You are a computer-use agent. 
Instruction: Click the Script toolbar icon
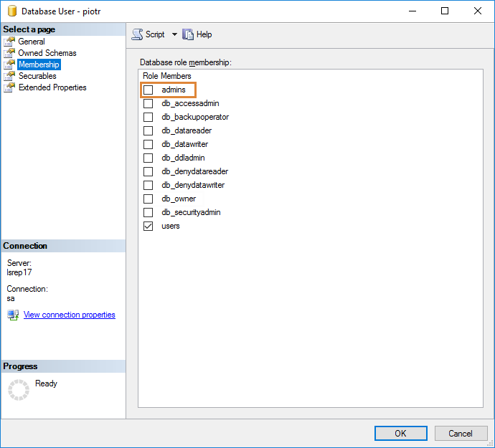tap(138, 34)
